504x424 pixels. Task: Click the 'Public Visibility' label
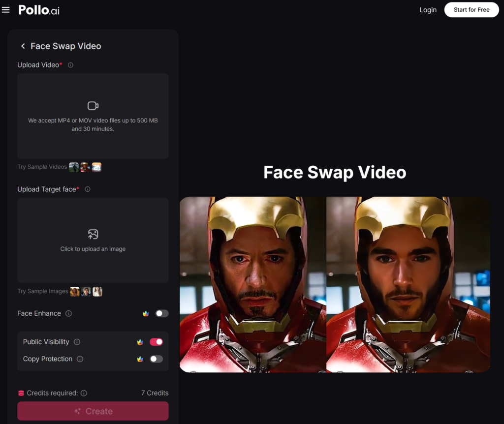(x=46, y=342)
